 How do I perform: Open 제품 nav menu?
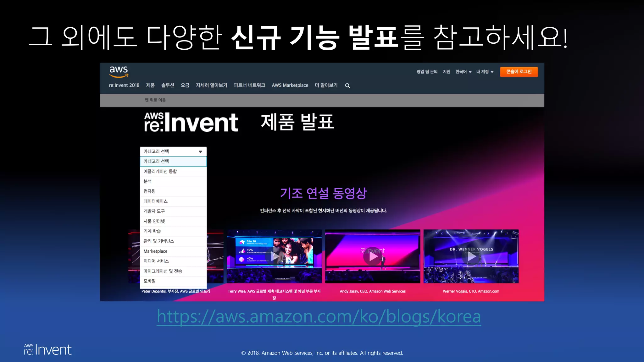150,85
